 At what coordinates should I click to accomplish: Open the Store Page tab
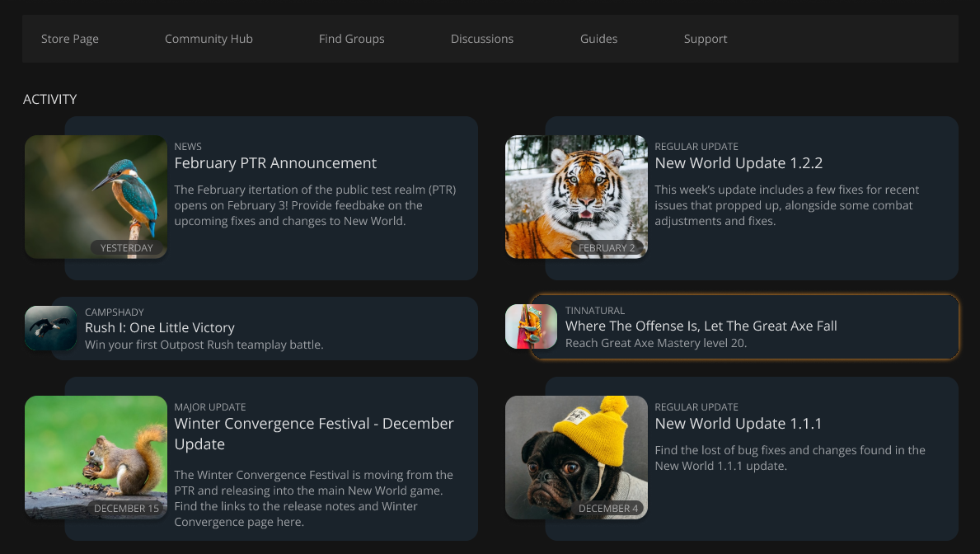click(70, 39)
